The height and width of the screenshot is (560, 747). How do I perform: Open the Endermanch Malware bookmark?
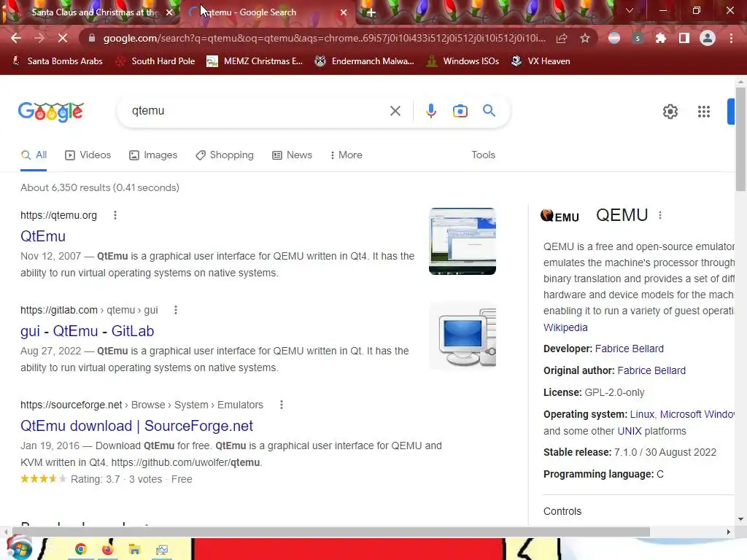pos(364,61)
